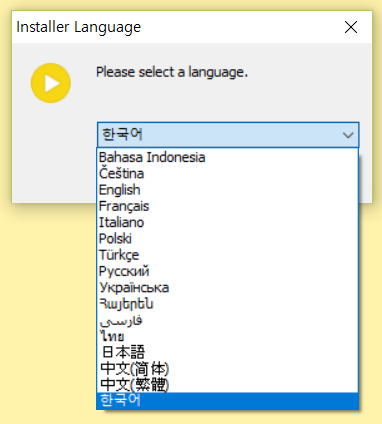The width and height of the screenshot is (382, 424).
Task: Select Čeština language option
Action: [228, 174]
